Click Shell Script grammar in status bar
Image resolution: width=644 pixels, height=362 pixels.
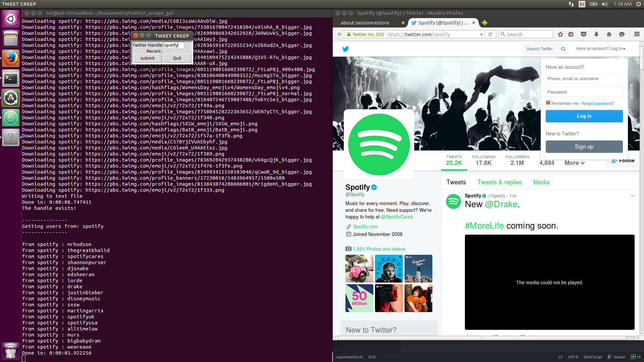[593, 357]
